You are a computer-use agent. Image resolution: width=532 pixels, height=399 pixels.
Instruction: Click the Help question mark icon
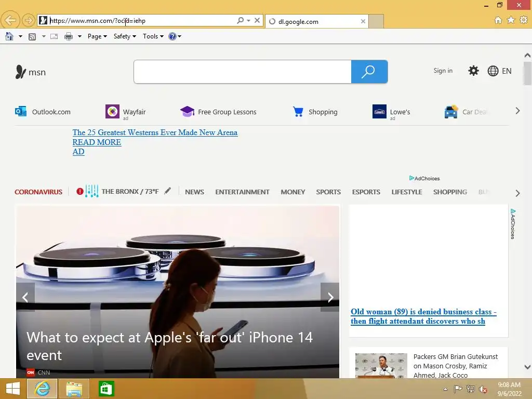172,36
